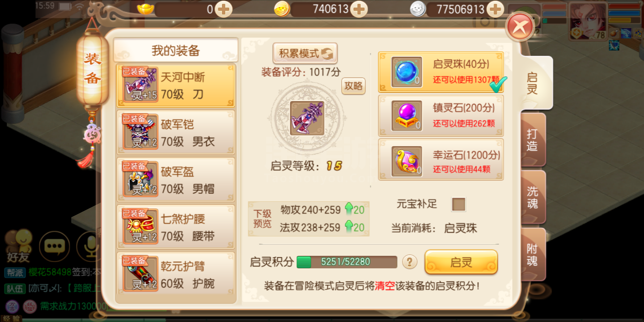Open the 附魂 tab

coord(533,254)
